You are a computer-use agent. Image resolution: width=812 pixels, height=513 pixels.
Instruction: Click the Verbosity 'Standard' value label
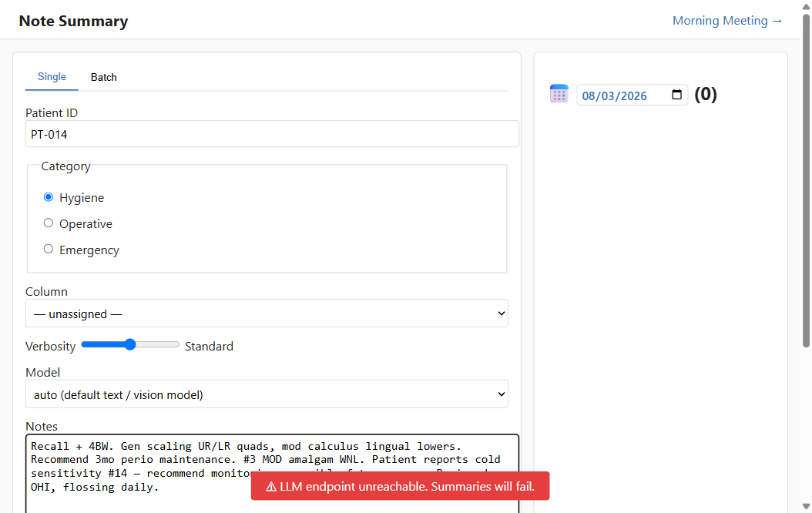coord(209,347)
